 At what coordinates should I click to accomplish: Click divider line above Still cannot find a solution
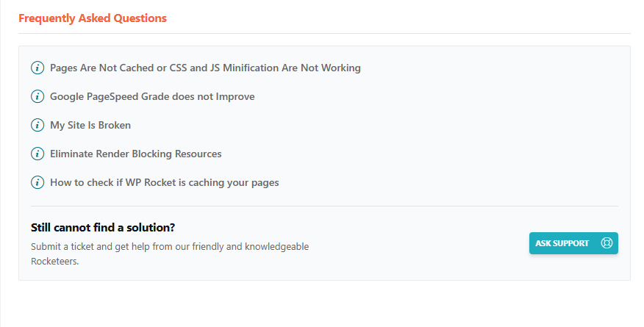click(x=324, y=206)
